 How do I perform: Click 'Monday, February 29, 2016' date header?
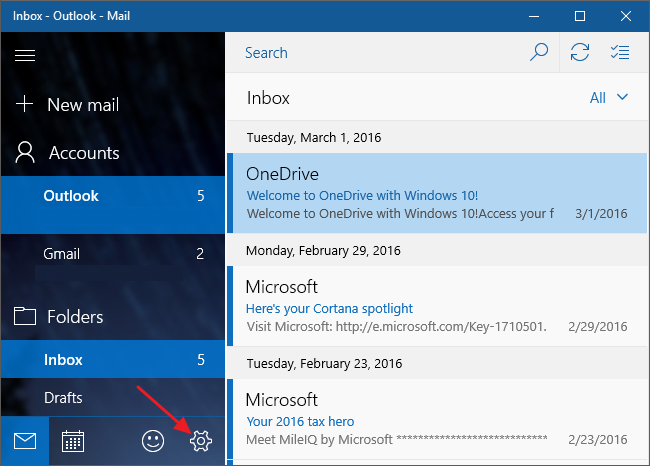pyautogui.click(x=323, y=251)
